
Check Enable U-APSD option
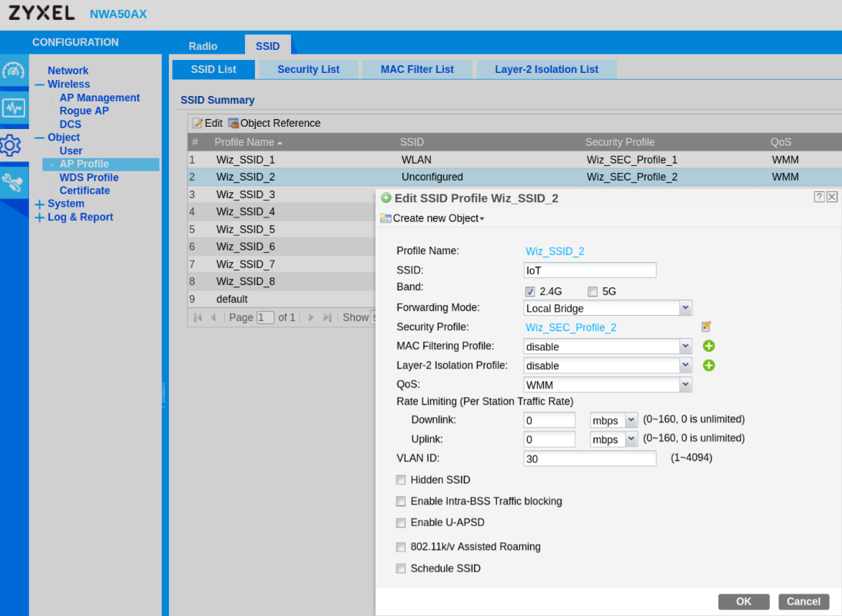tap(400, 522)
